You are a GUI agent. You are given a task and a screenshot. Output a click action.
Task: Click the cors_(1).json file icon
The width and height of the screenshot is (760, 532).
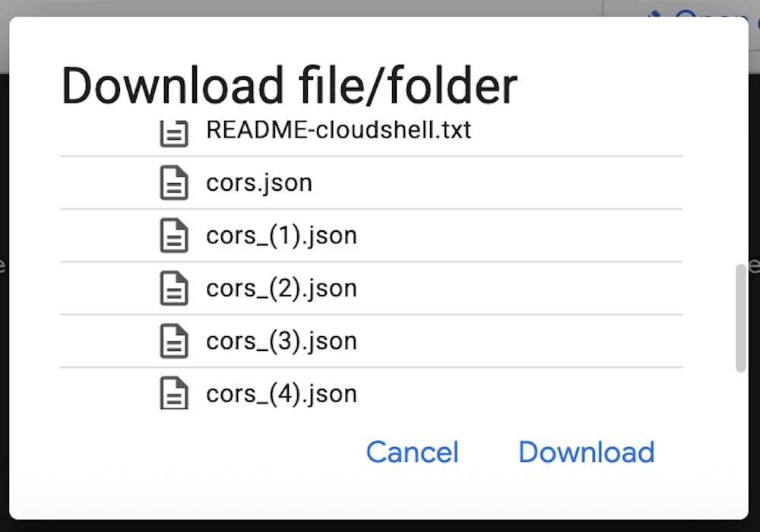[174, 236]
